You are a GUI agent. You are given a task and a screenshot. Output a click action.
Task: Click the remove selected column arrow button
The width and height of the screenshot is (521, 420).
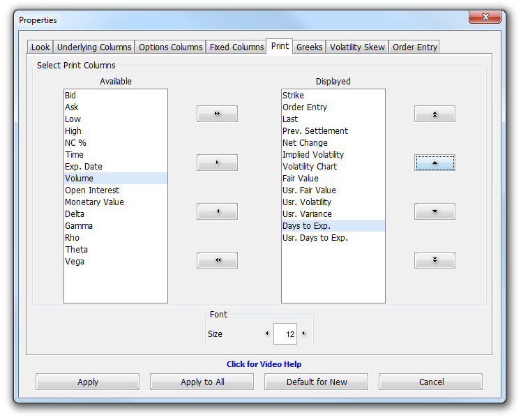[x=217, y=211]
